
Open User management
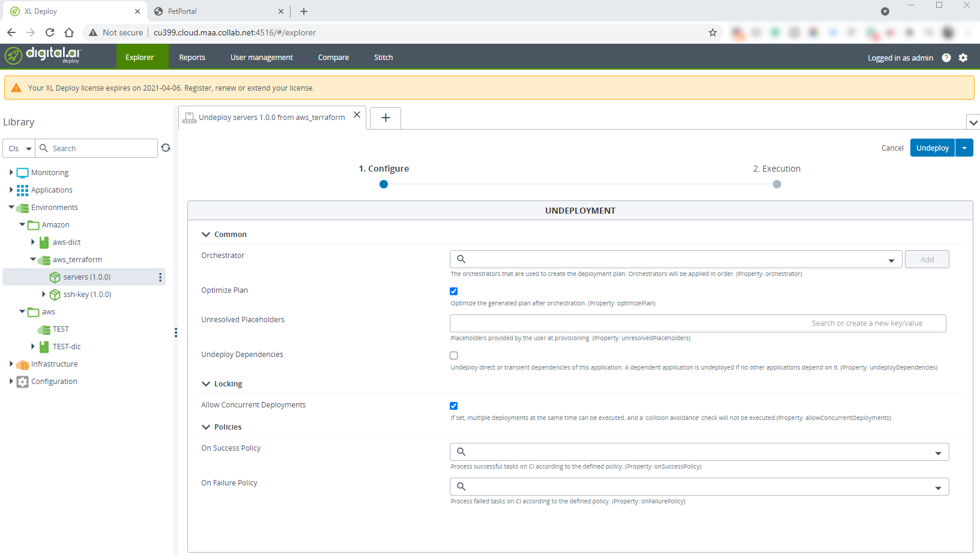(x=262, y=58)
